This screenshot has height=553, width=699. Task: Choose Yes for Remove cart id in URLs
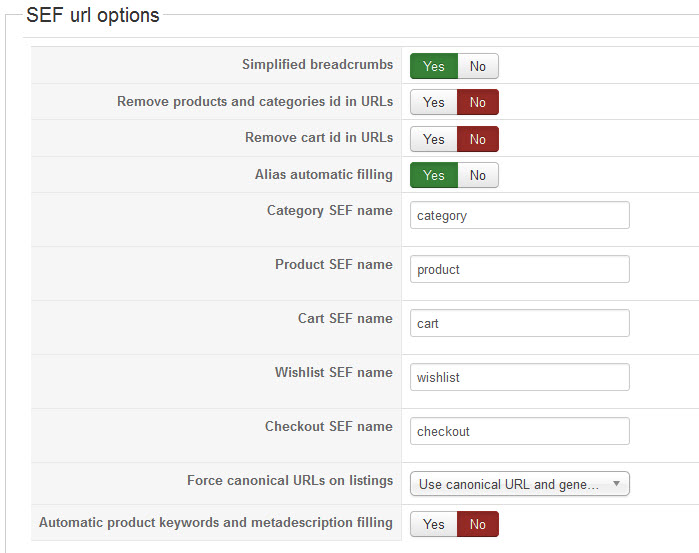[x=434, y=138]
